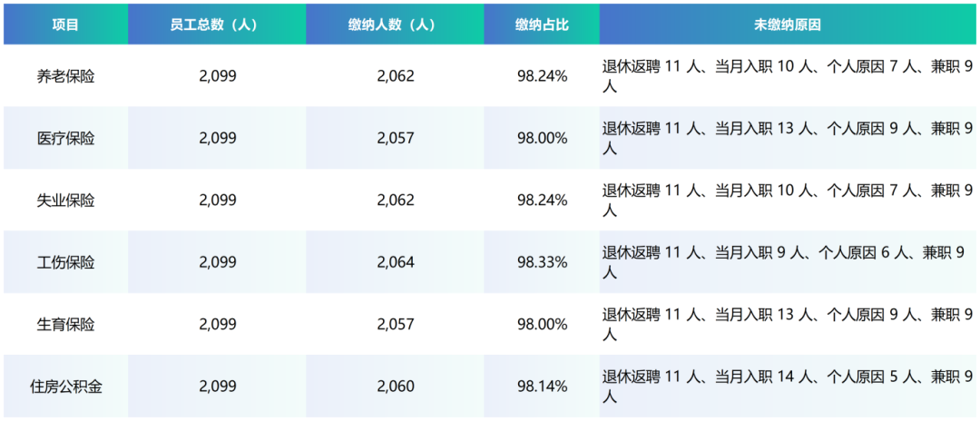The image size is (980, 421).
Task: Click the 住房公积金 row label
Action: click(65, 386)
